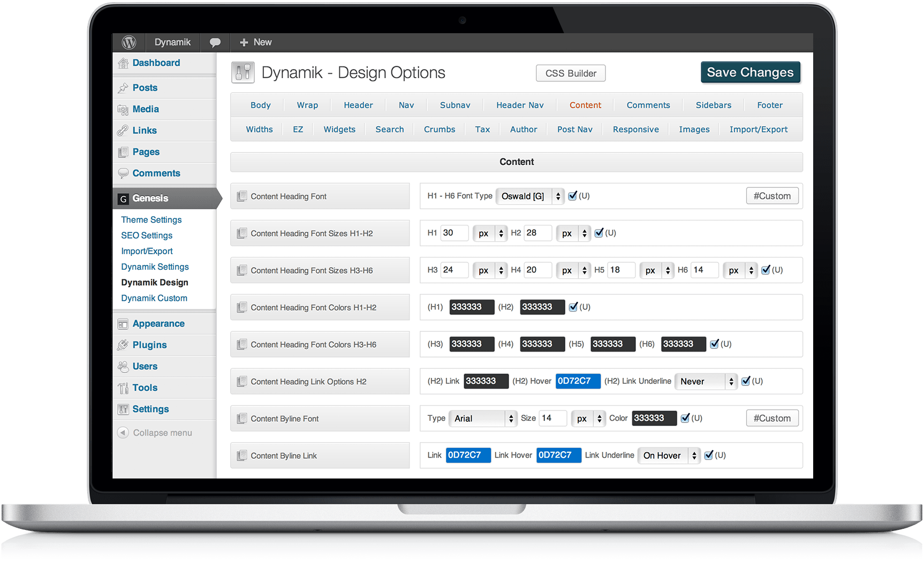Click the Media icon in sidebar
Viewport: 924px width, 562px height.
123,109
